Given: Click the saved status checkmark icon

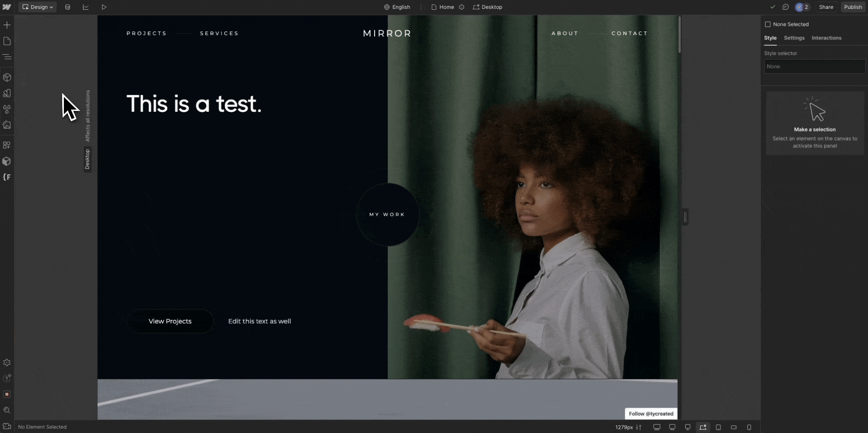Looking at the screenshot, I should click(773, 7).
